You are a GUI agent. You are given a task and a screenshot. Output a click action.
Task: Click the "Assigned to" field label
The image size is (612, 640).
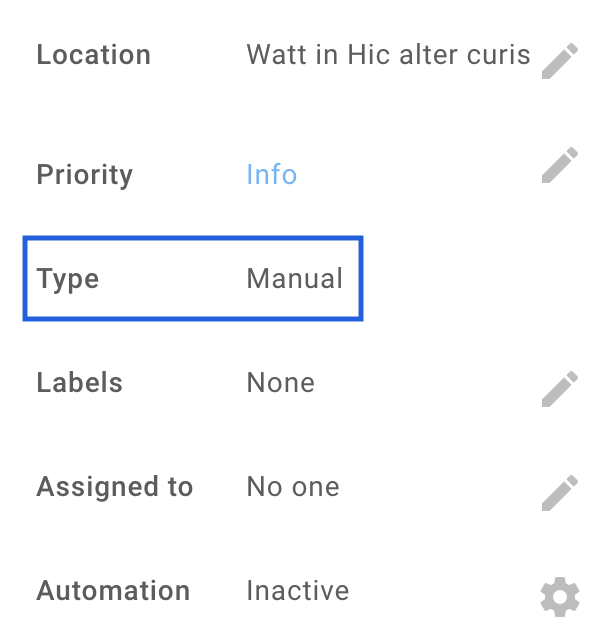coord(114,487)
